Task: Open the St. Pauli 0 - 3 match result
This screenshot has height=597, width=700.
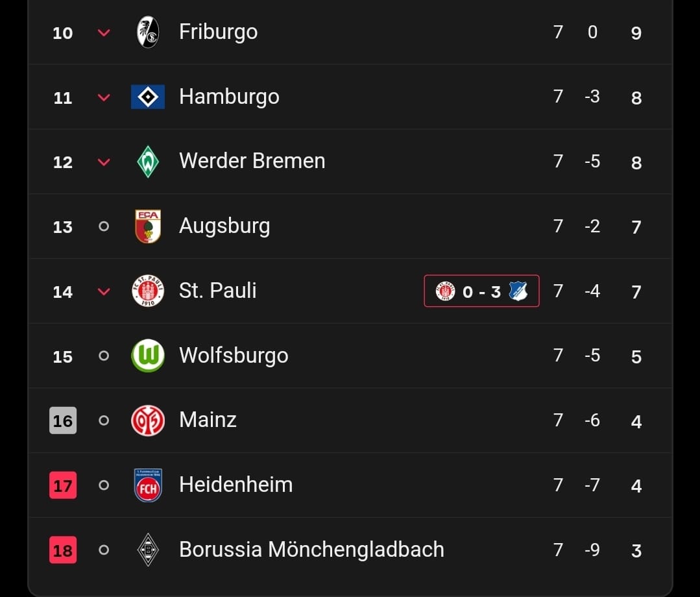Action: coord(481,291)
